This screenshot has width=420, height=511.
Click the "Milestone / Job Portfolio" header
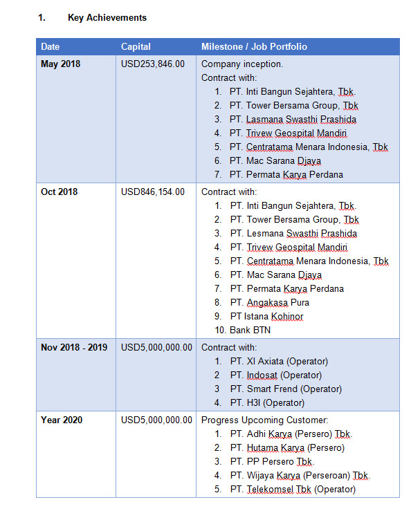pyautogui.click(x=254, y=47)
